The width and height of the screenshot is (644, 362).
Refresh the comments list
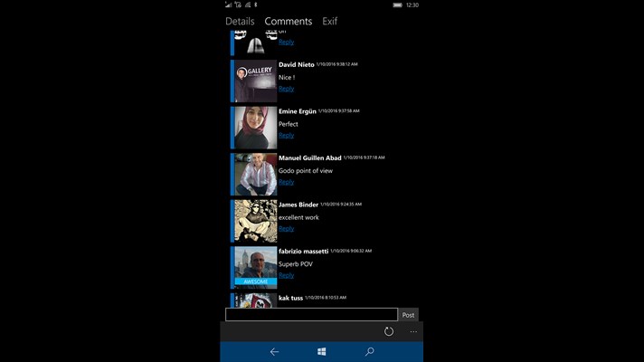coord(389,331)
